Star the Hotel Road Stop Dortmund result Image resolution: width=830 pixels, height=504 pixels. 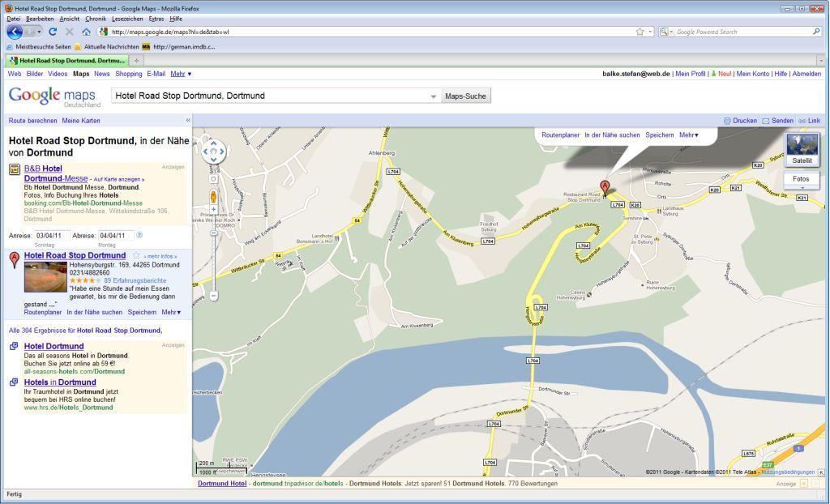[136, 255]
